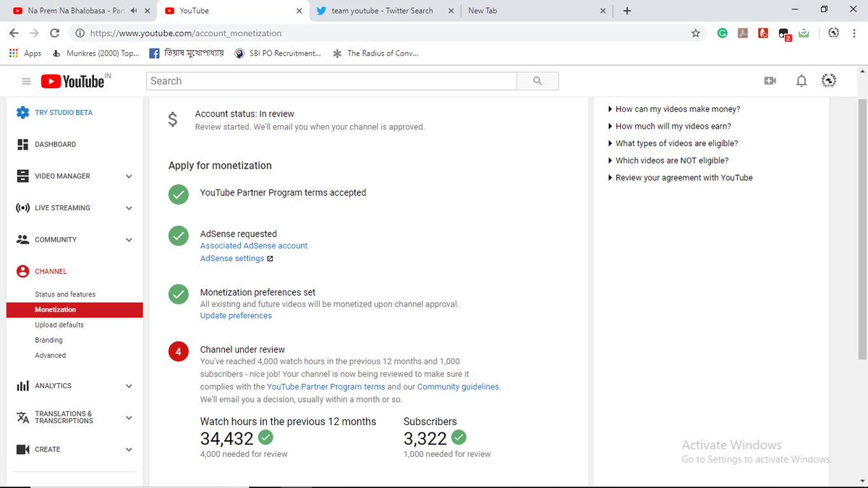This screenshot has height=488, width=868.
Task: Click the Grammarly extension icon
Action: pos(723,33)
